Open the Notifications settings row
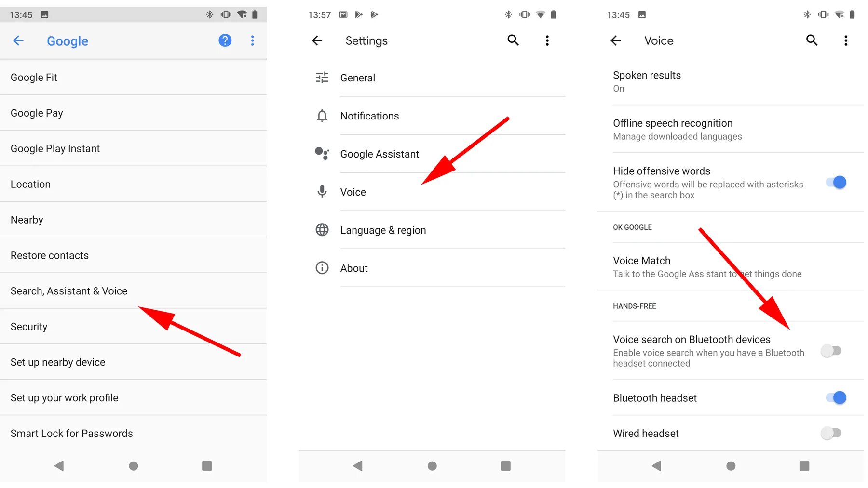The image size is (868, 488). (x=432, y=116)
